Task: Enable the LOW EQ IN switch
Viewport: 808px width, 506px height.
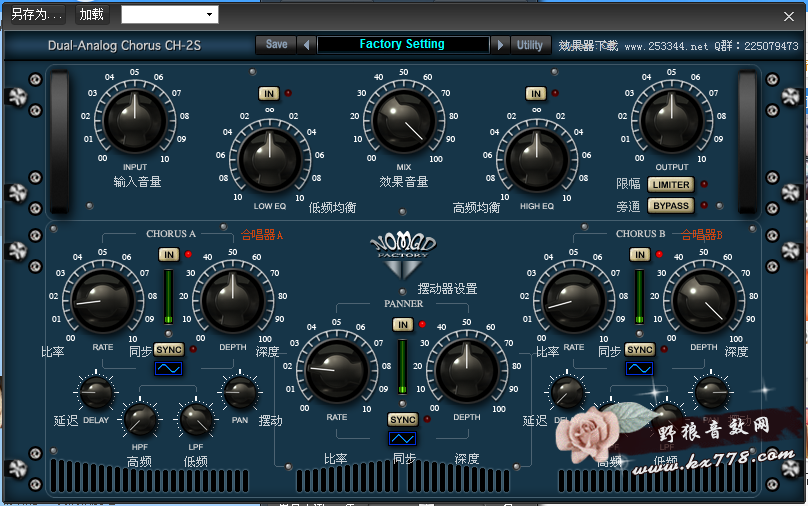Action: (269, 94)
